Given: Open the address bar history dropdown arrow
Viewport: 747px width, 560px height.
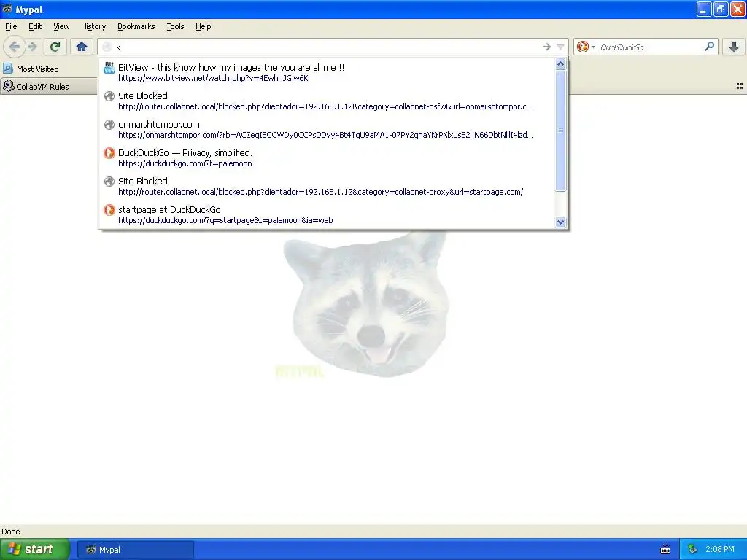Looking at the screenshot, I should click(x=561, y=47).
